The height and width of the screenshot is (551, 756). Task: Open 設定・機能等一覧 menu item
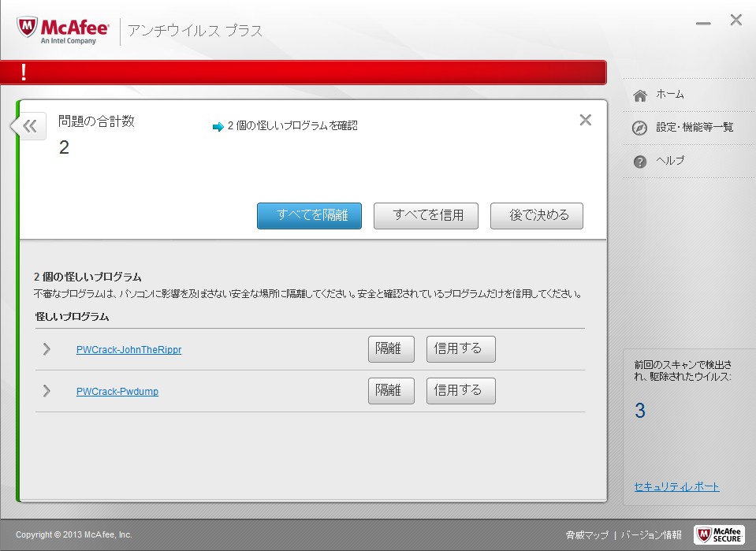pyautogui.click(x=695, y=127)
